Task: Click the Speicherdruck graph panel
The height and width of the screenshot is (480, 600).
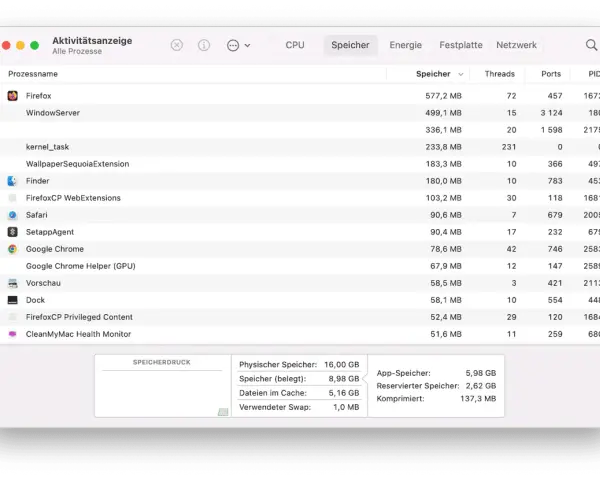Action: click(x=162, y=386)
